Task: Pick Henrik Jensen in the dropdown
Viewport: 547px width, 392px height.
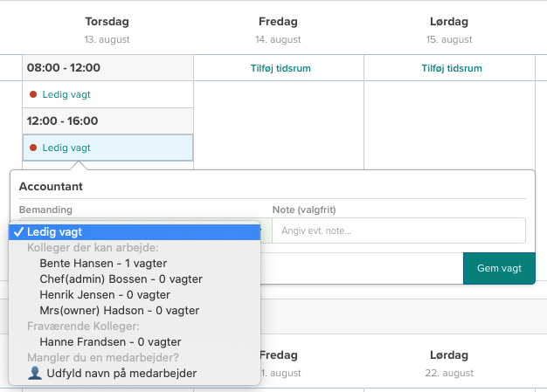Action: point(103,294)
